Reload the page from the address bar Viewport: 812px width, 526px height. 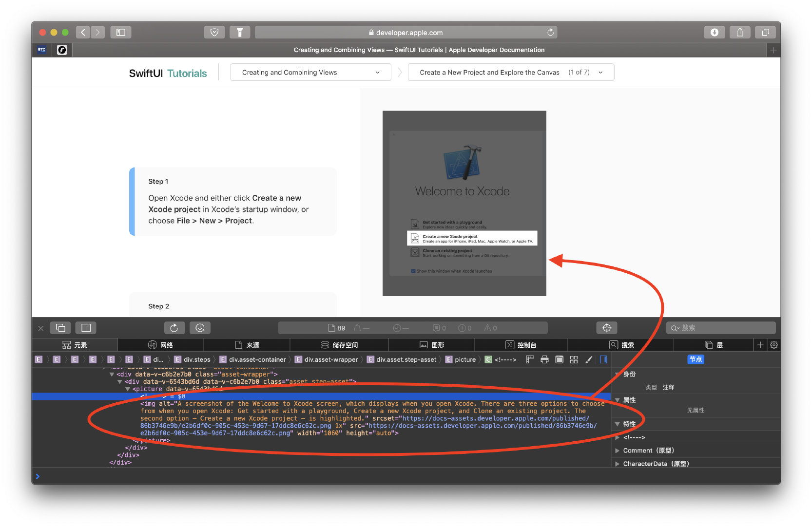[x=550, y=32]
